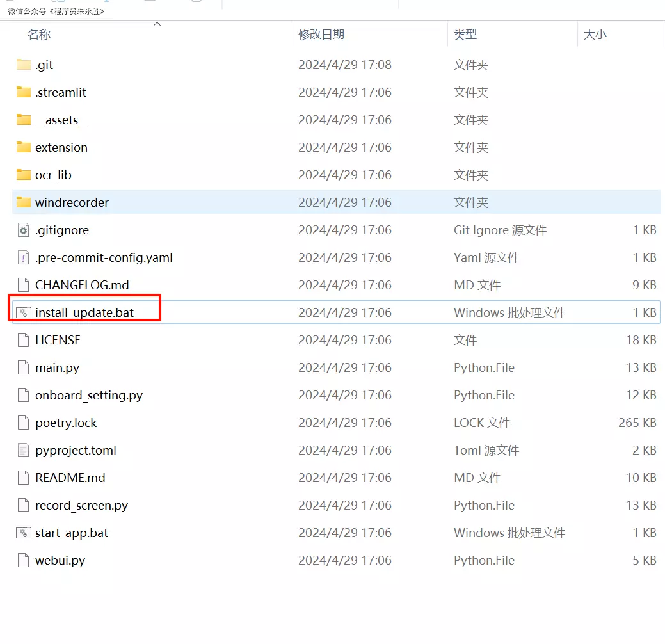Click the .git folder icon
This screenshot has width=665, height=644.
point(24,65)
